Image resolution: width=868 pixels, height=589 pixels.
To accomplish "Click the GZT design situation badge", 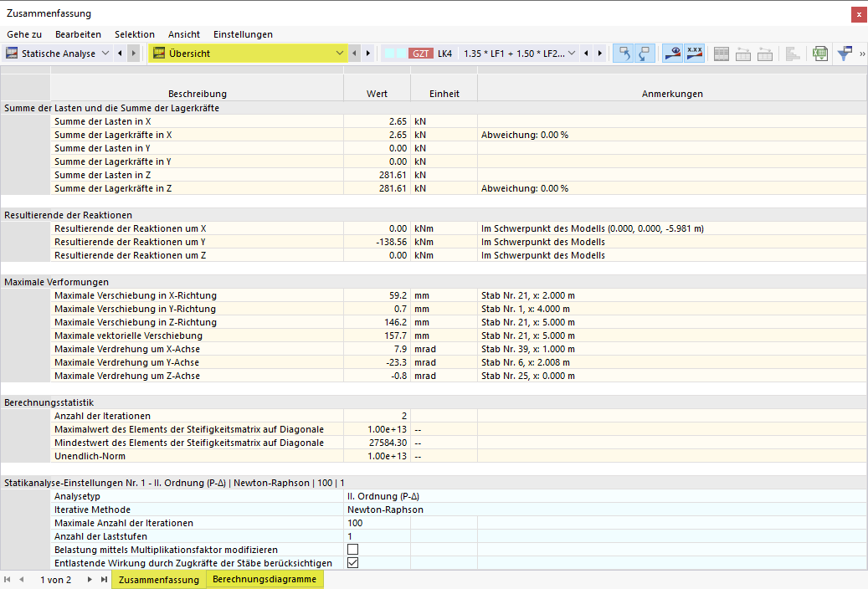I will coord(421,54).
